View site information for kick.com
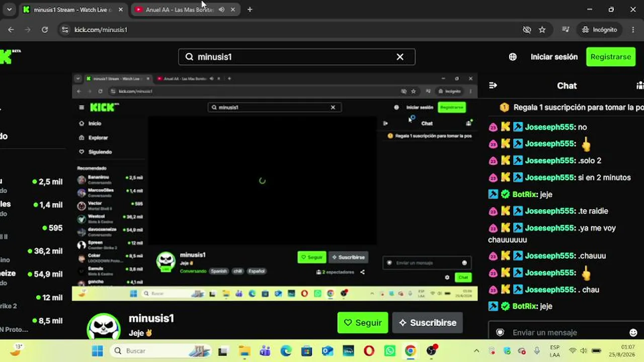 (x=64, y=30)
